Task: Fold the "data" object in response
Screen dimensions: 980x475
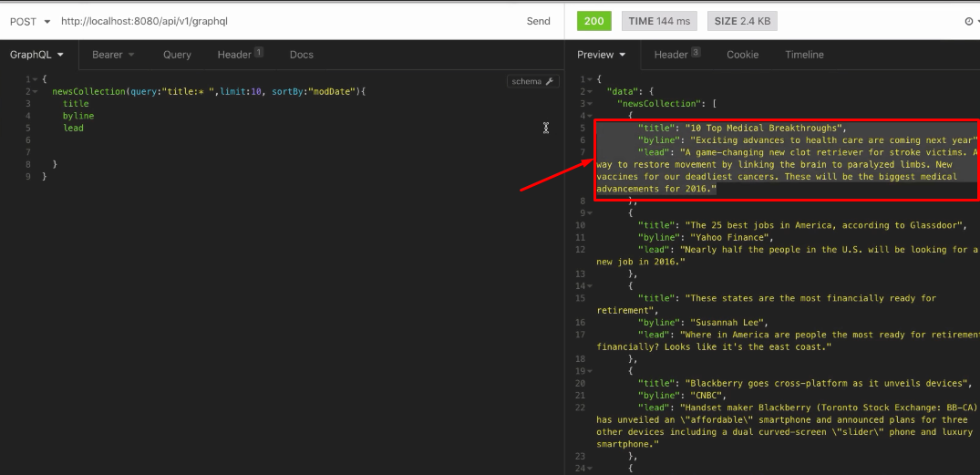Action: 589,92
